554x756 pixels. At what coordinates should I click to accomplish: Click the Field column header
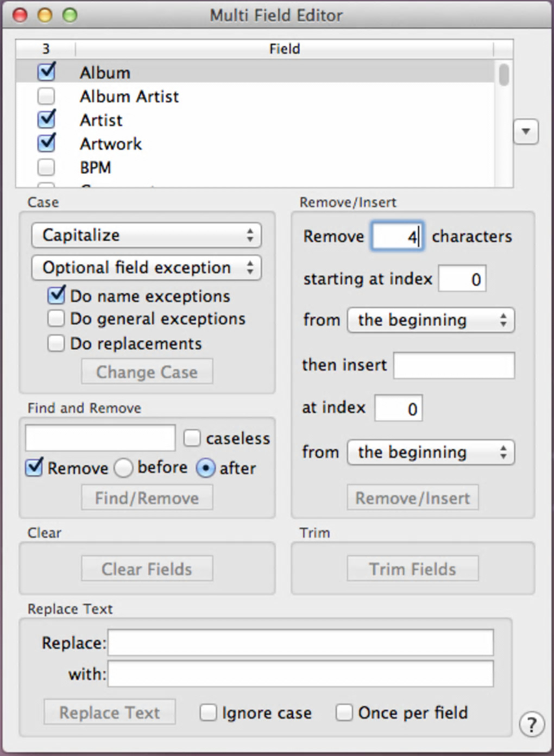[284, 49]
